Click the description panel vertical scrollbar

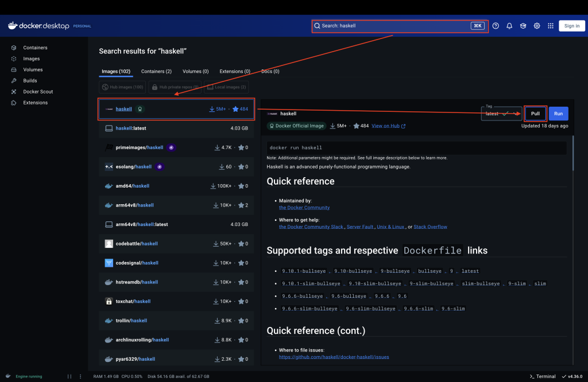(572, 154)
